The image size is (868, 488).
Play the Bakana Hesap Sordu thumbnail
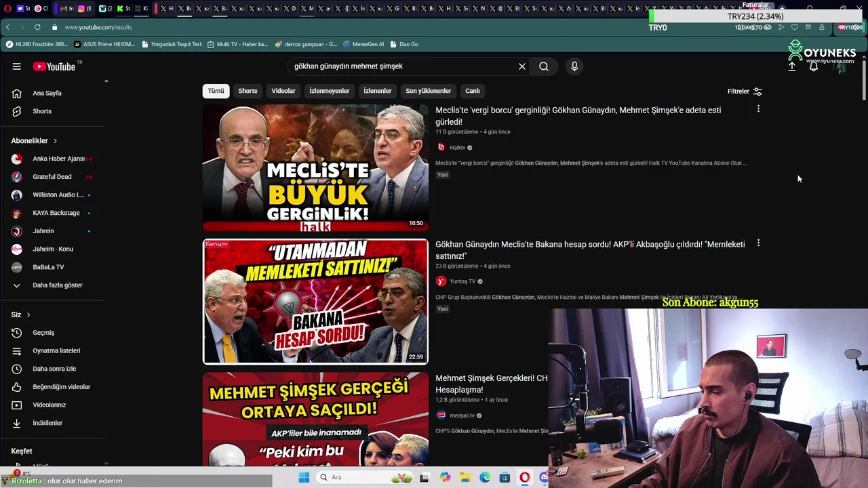click(x=315, y=302)
